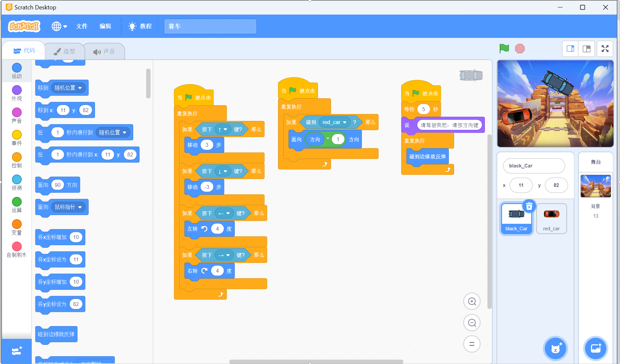
Task: Edit the 左转 4 度 value
Action: 217,229
